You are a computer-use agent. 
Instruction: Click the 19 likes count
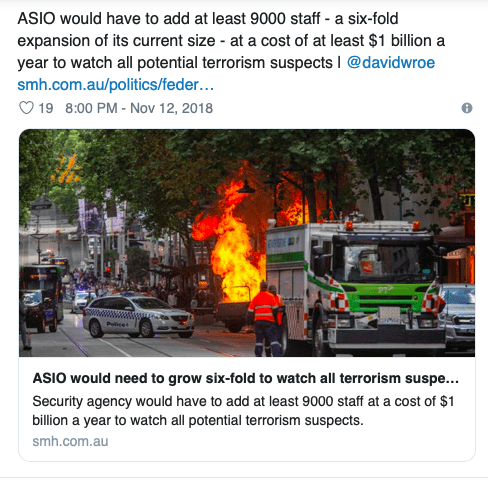46,108
